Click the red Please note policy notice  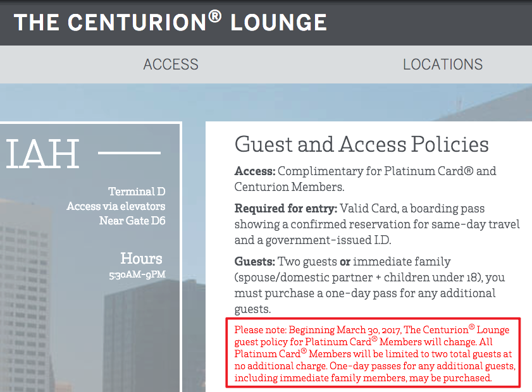373,353
